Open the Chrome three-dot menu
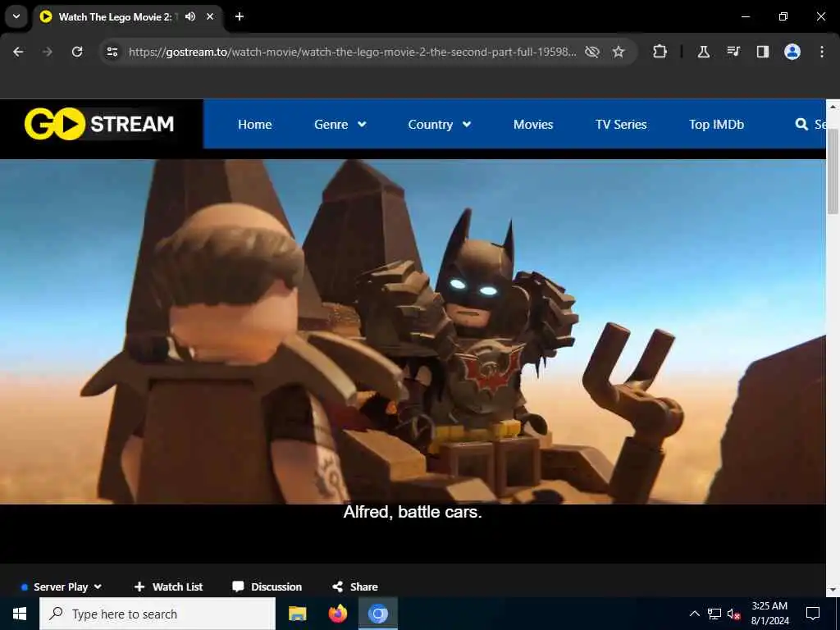Image resolution: width=840 pixels, height=630 pixels. point(822,52)
